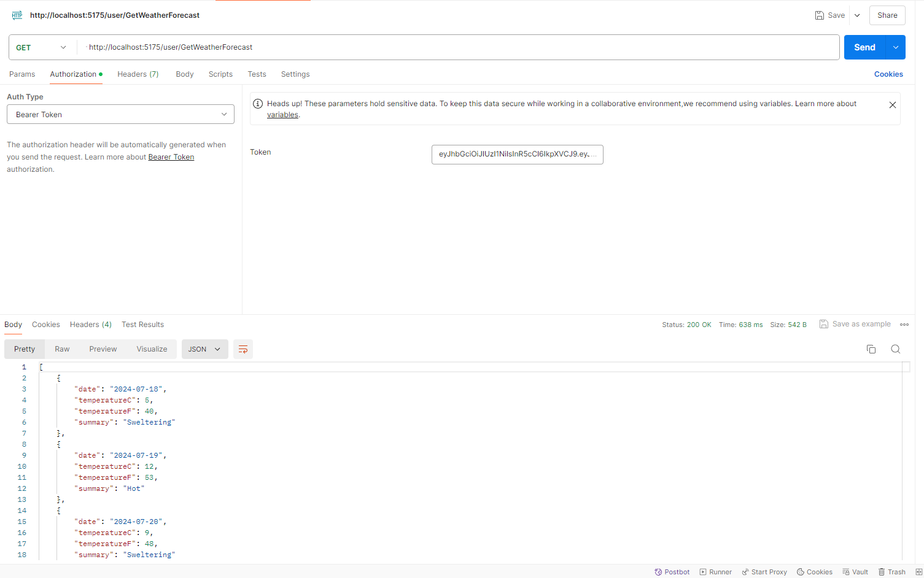Open the Settings tab
Viewport: 924px width, 578px height.
pos(295,74)
